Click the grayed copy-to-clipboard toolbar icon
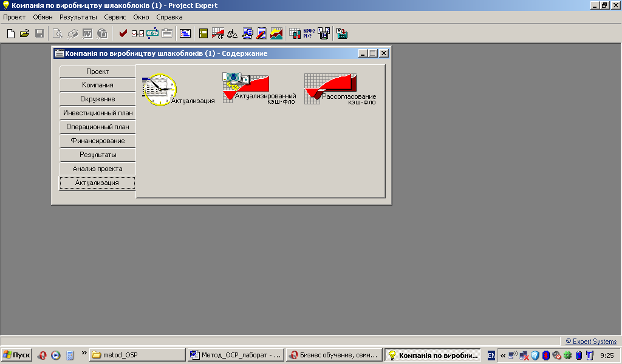This screenshot has width=622, height=364. [x=102, y=33]
